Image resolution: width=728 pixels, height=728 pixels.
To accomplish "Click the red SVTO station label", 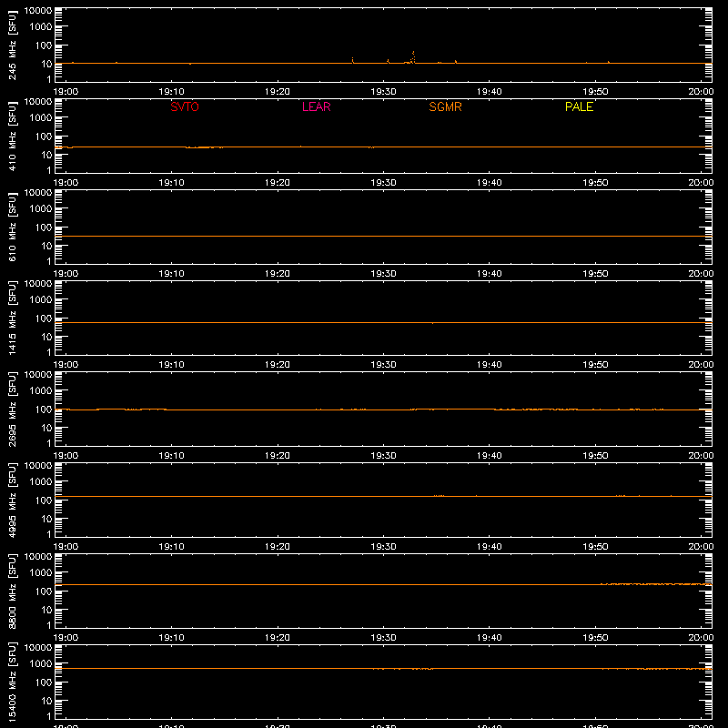I will click(x=185, y=106).
